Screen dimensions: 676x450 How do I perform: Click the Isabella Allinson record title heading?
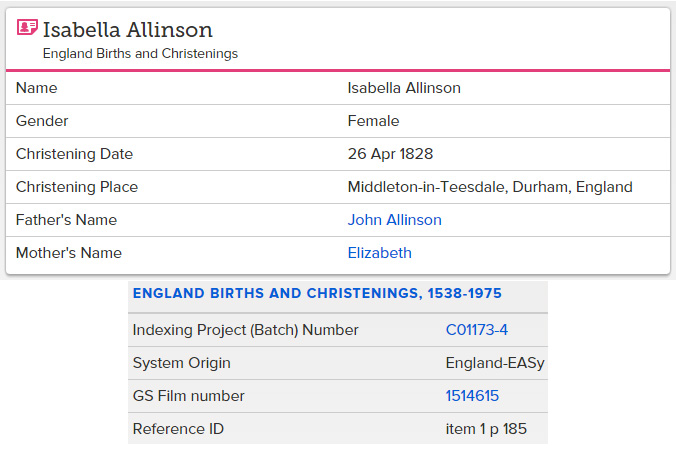[128, 30]
